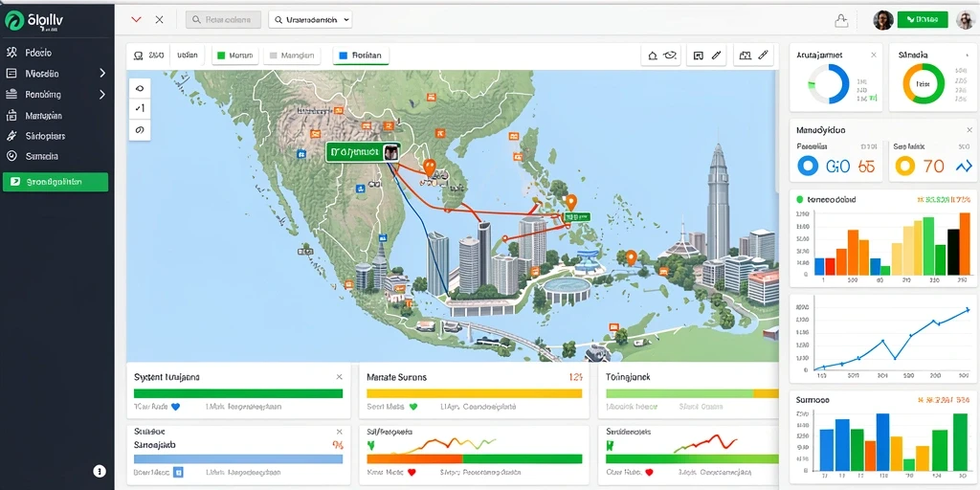
Task: Click the home icon in the map toolbar
Action: [653, 55]
